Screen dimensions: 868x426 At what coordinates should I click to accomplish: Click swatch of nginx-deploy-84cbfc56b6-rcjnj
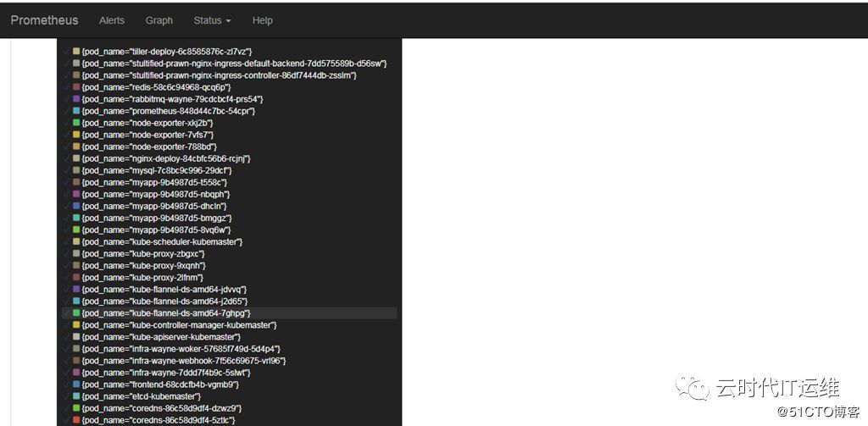pyautogui.click(x=76, y=158)
